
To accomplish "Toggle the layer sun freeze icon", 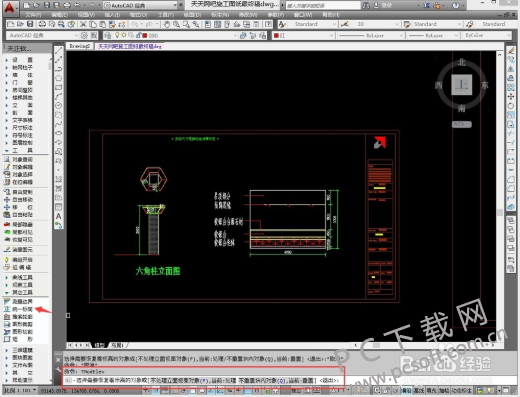I will [x=124, y=35].
